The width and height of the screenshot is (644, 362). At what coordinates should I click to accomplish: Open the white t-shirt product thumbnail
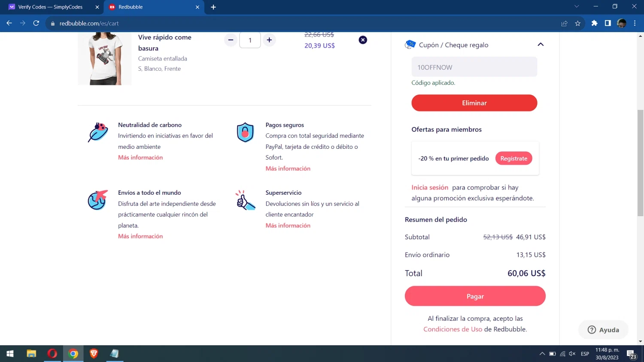105,58
